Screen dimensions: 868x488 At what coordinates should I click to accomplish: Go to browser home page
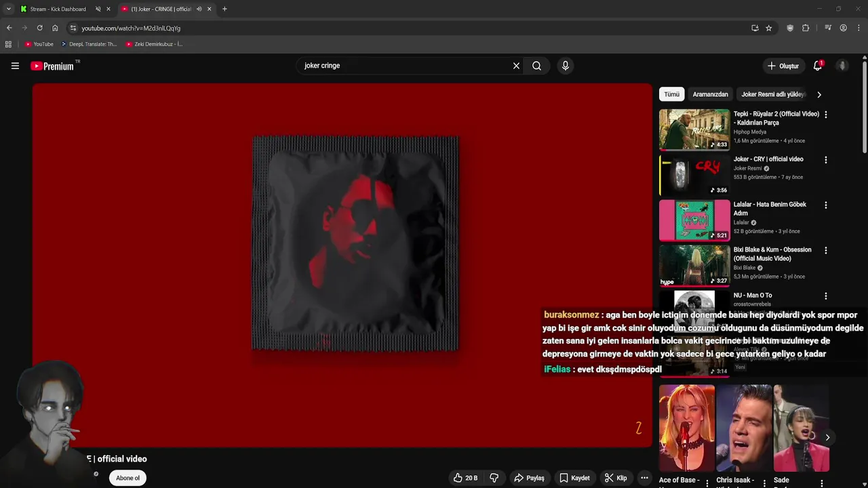tap(55, 28)
